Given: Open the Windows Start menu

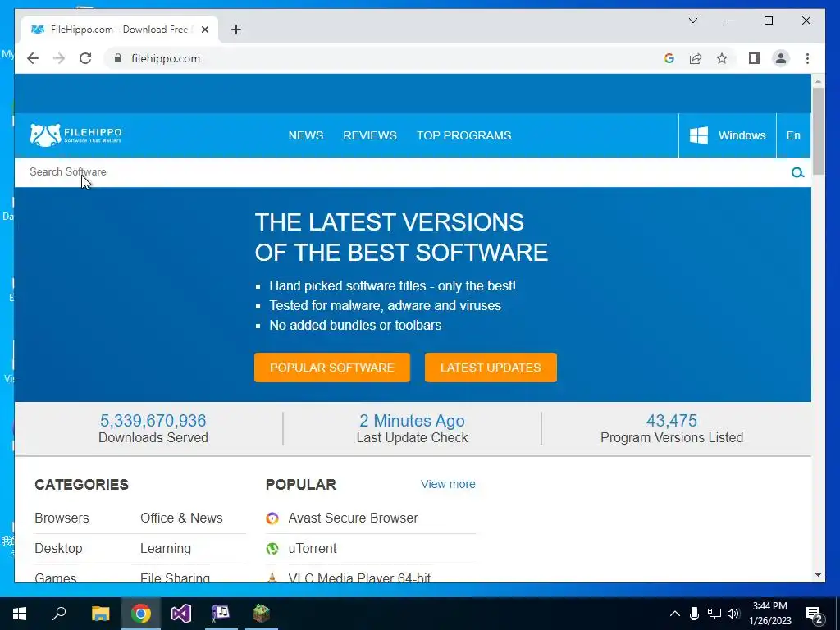Looking at the screenshot, I should (x=20, y=614).
